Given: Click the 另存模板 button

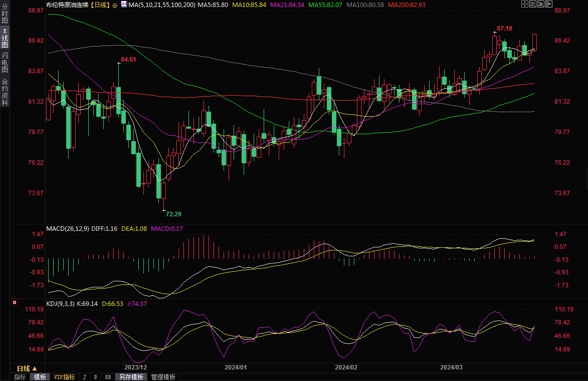Looking at the screenshot, I should point(131,377).
